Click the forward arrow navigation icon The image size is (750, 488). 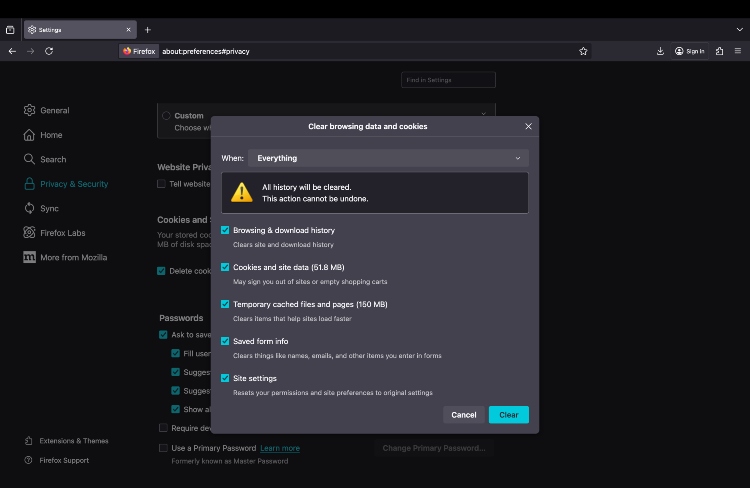coord(31,51)
